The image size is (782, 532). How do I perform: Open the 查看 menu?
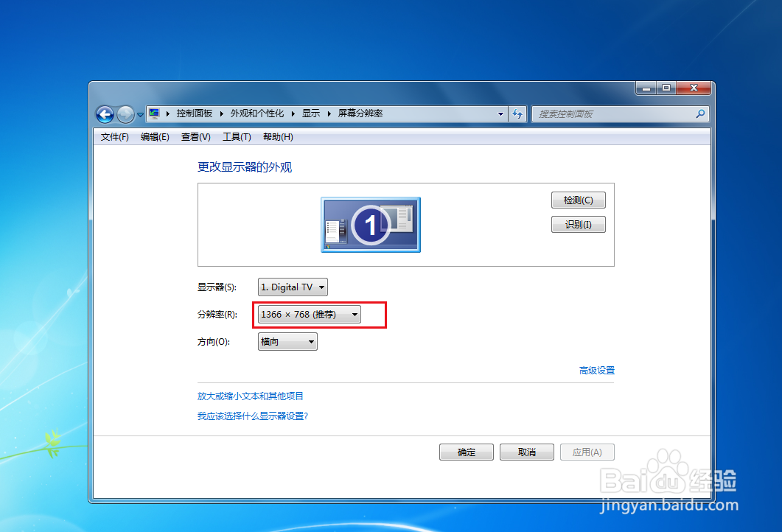tap(195, 136)
